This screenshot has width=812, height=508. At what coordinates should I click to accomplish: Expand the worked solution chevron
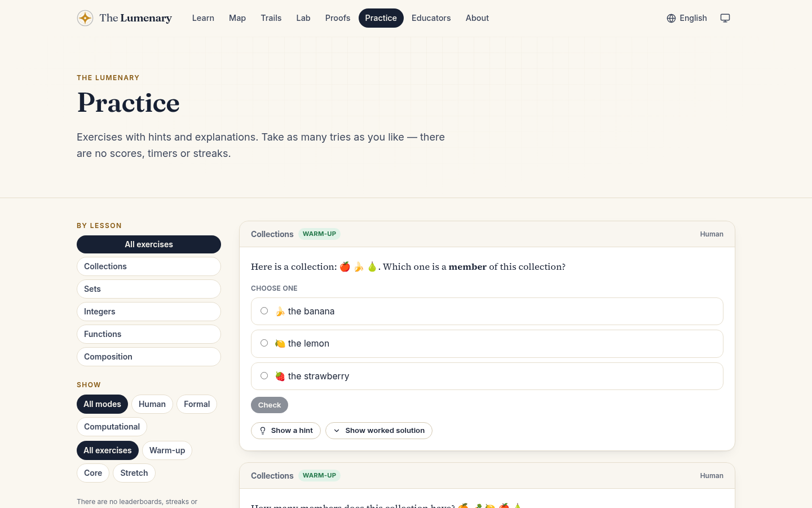(x=337, y=431)
